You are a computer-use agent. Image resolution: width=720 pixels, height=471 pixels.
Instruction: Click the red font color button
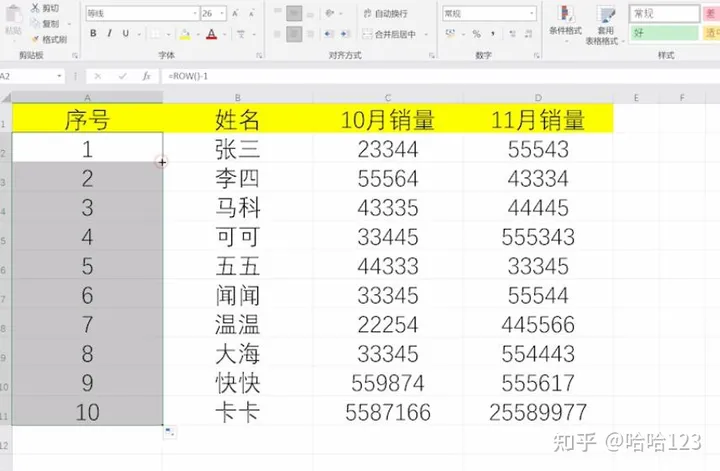click(211, 34)
